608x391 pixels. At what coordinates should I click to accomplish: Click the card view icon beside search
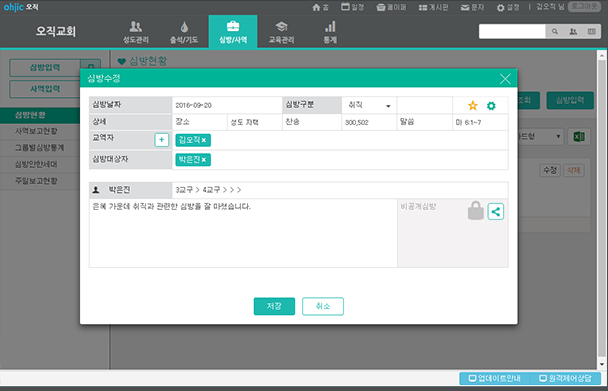[591, 31]
